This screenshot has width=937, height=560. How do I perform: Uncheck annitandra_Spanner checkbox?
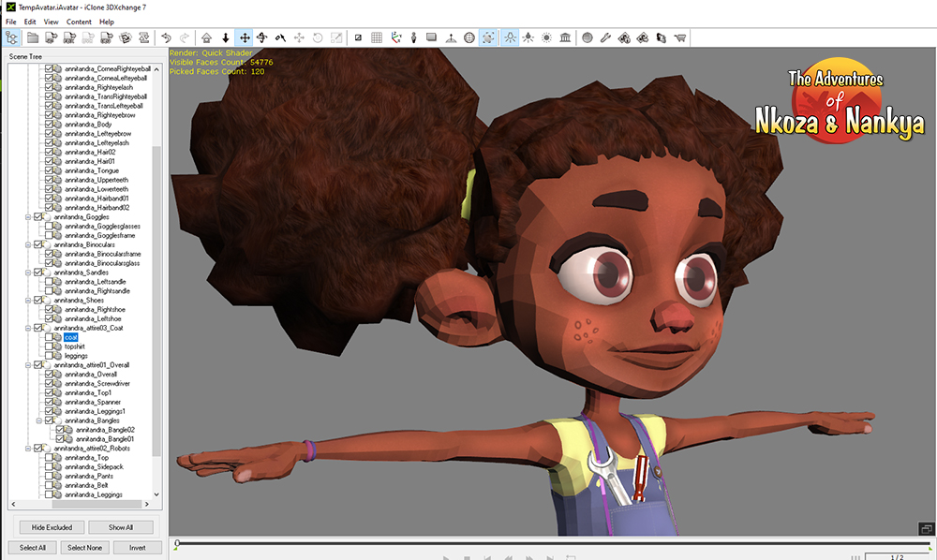50,402
